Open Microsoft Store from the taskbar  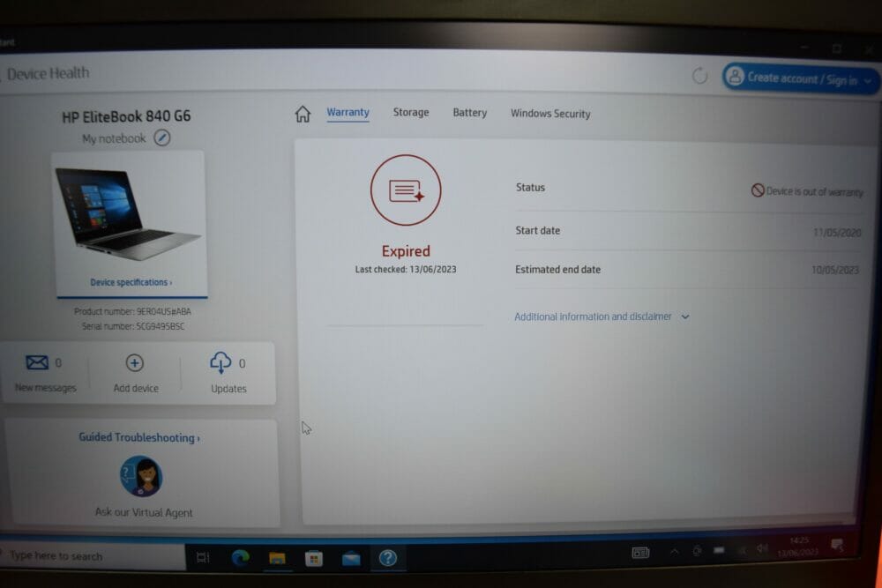click(x=314, y=558)
